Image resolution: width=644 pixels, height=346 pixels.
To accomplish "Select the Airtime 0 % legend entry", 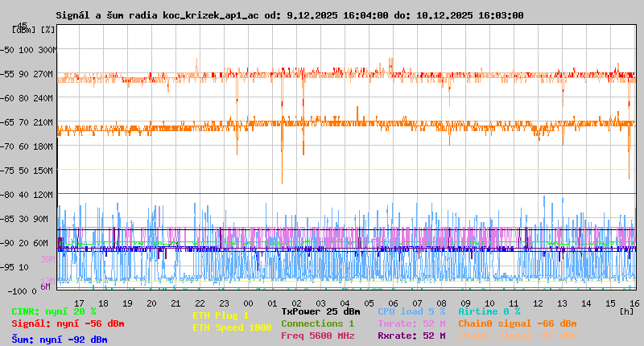I will 489,311.
